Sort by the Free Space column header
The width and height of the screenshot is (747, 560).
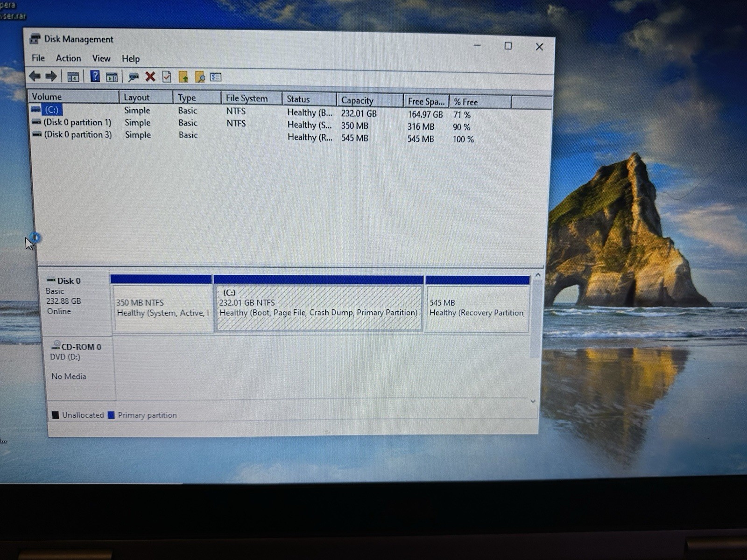point(426,101)
